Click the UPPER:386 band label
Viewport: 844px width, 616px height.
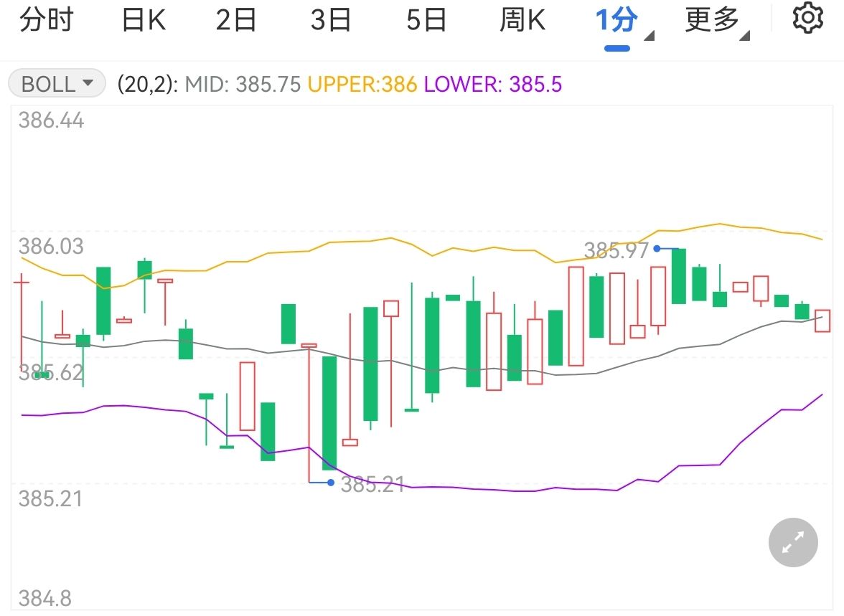pyautogui.click(x=362, y=85)
